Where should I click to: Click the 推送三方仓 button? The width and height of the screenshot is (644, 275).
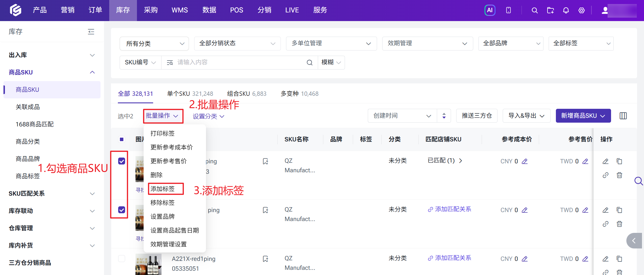coord(477,116)
